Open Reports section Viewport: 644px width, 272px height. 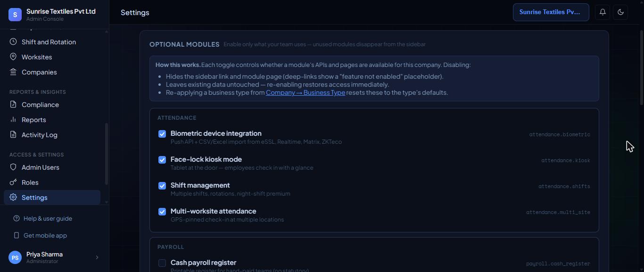tap(52, 120)
